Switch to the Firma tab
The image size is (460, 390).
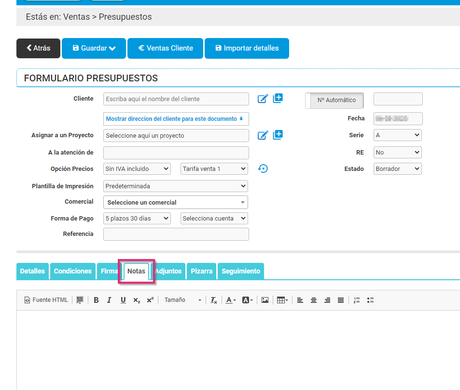[108, 271]
